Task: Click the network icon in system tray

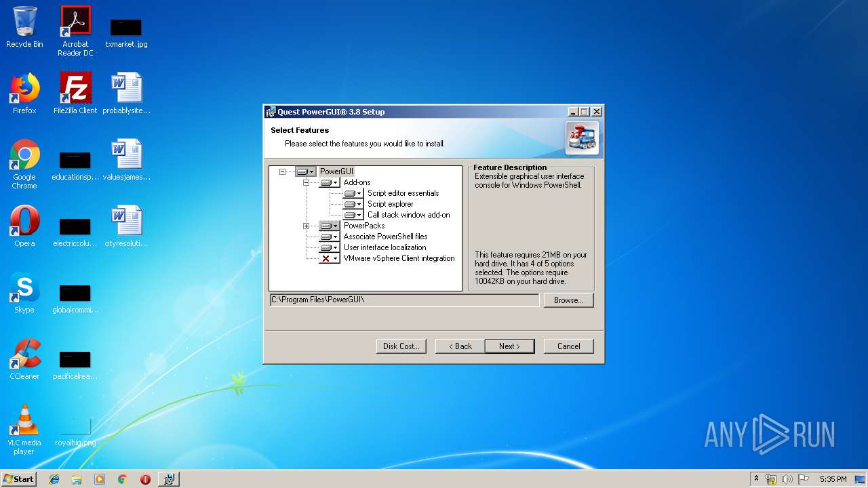Action: click(x=771, y=479)
